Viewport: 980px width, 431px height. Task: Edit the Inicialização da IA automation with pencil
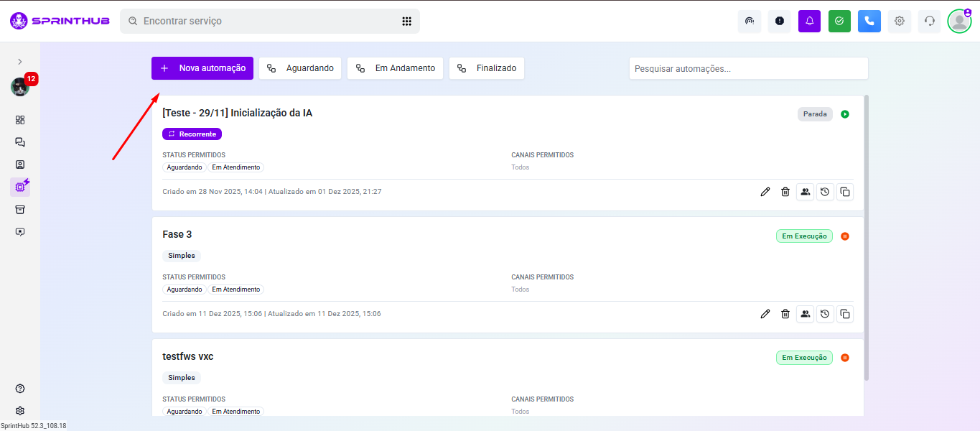point(765,192)
